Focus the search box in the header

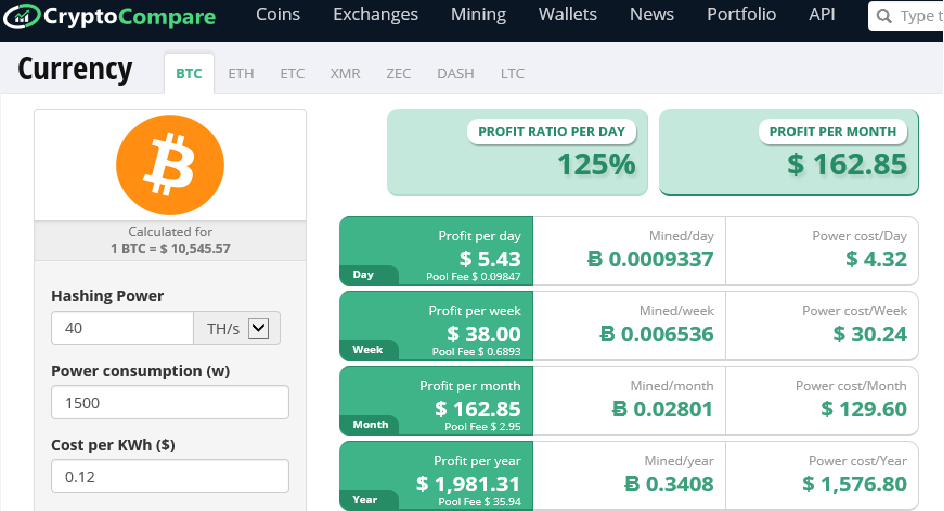(x=905, y=16)
